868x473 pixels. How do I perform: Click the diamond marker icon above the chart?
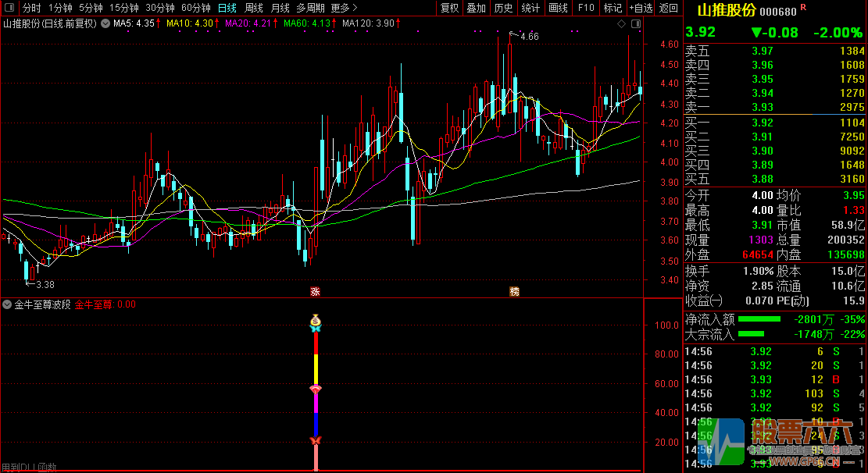coord(622,24)
